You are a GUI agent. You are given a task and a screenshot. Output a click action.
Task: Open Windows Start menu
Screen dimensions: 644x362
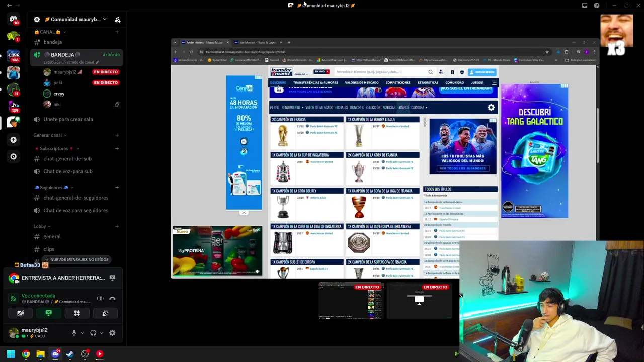11,354
